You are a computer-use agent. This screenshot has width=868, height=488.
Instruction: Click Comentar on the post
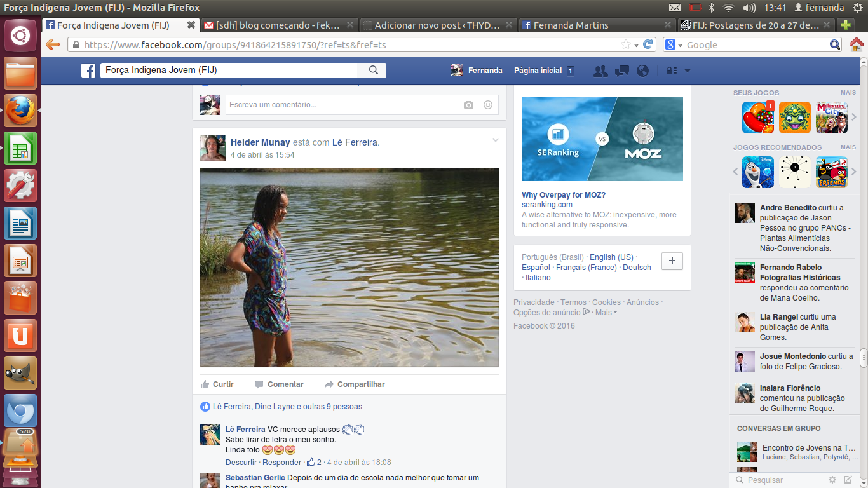tap(280, 384)
